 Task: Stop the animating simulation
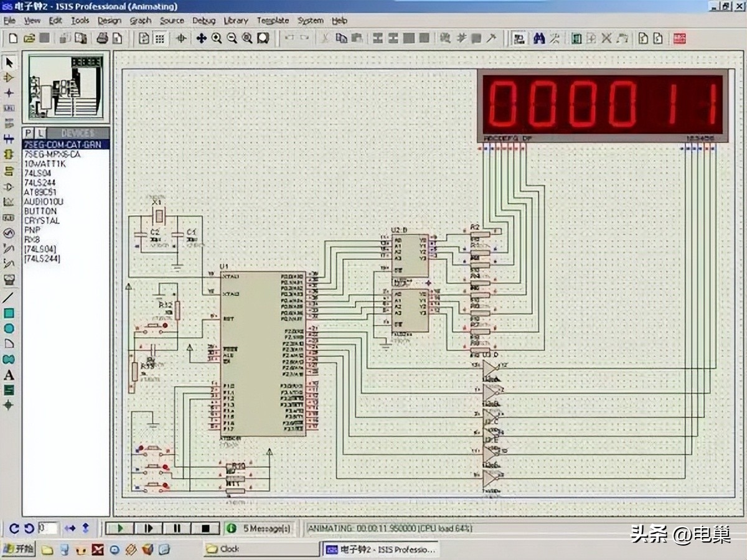[x=206, y=528]
